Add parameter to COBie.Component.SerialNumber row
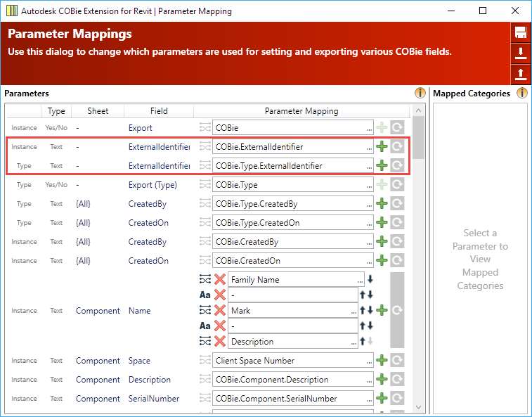The width and height of the screenshot is (532, 417). point(382,398)
